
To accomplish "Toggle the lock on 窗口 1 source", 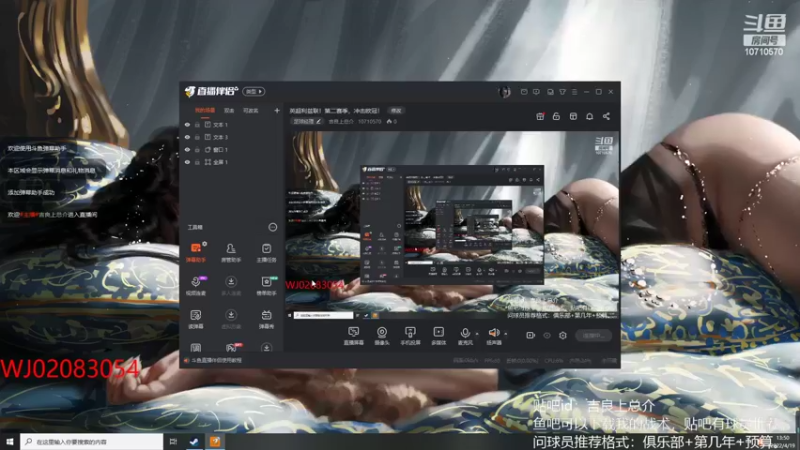I will [x=197, y=149].
